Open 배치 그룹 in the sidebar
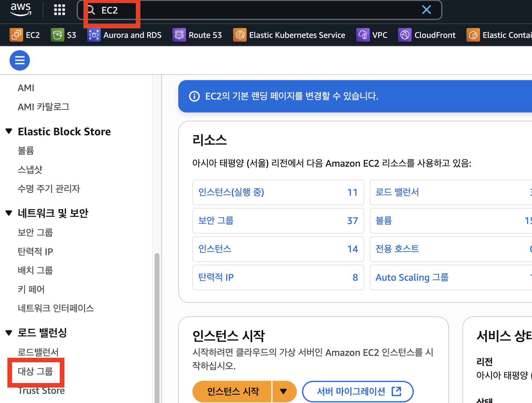The width and height of the screenshot is (532, 403). point(35,270)
